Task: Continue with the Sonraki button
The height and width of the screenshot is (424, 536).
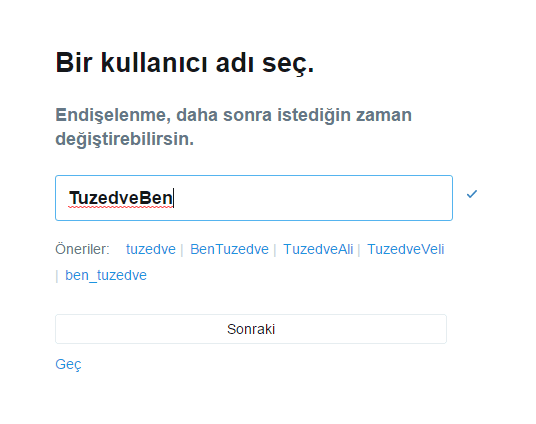Action: click(251, 329)
